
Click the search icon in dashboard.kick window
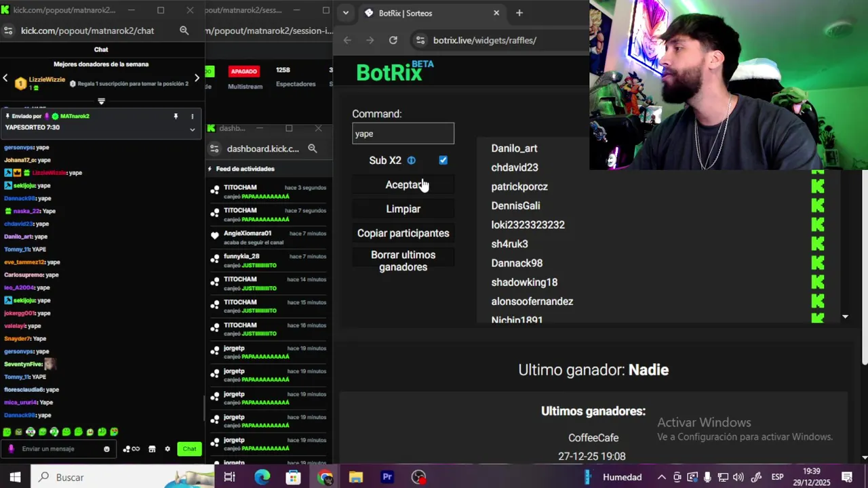(312, 148)
